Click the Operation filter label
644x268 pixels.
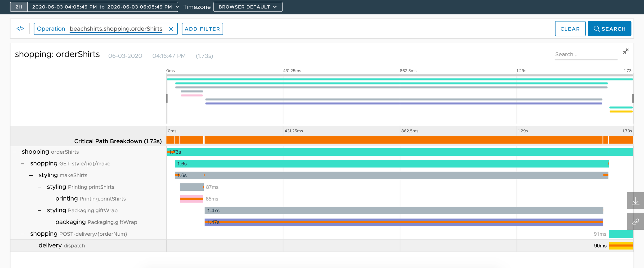51,29
